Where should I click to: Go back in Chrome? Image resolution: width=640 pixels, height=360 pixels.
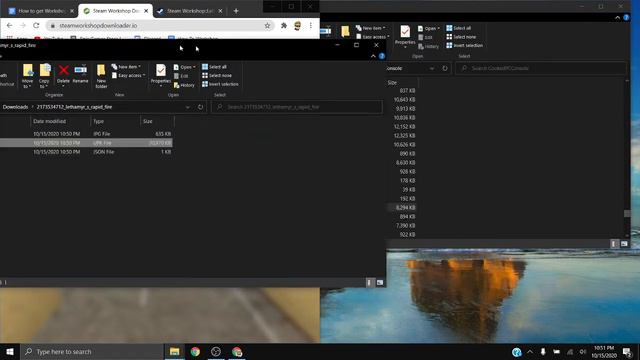click(9, 25)
